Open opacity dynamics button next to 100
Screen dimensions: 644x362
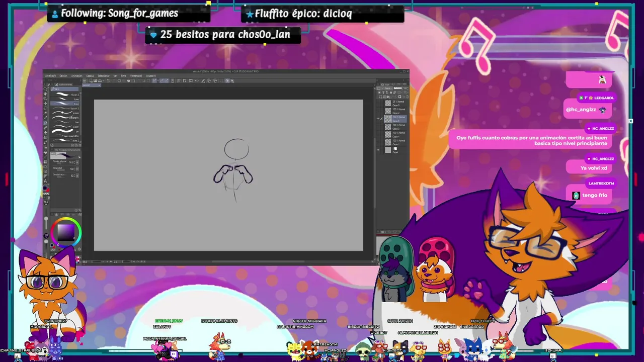[x=77, y=169]
